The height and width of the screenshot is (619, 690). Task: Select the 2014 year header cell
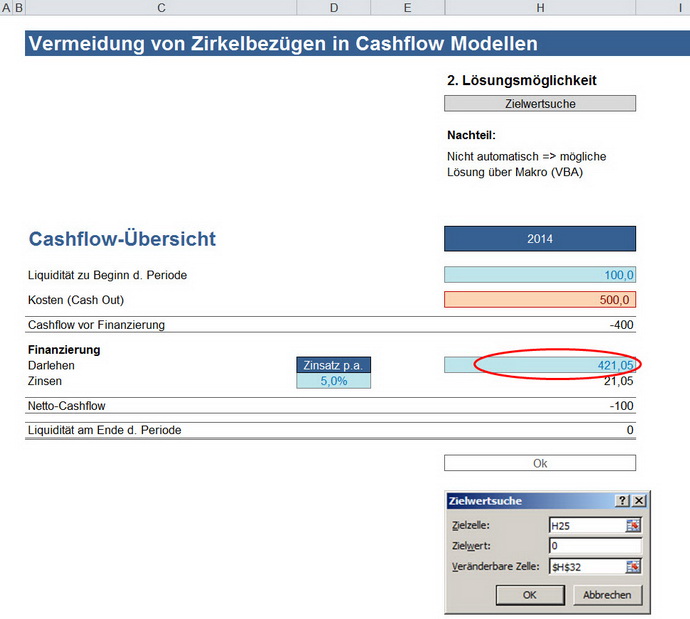540,239
